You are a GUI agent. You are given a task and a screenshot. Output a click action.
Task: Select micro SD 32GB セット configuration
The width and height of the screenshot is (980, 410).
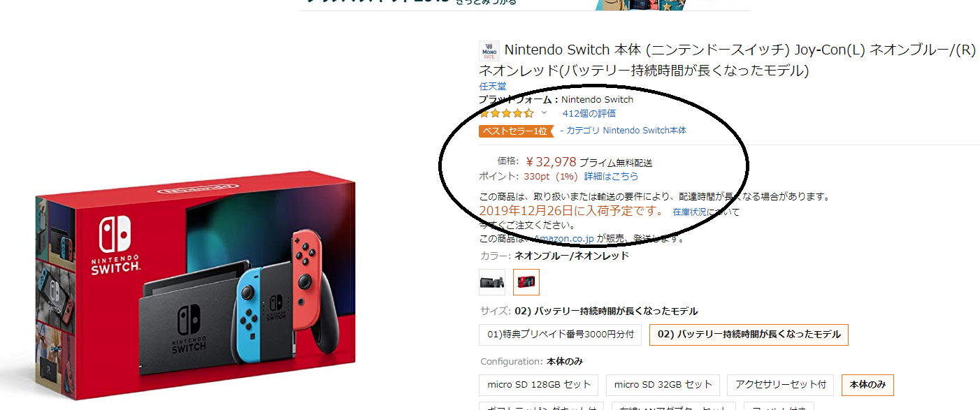click(x=663, y=385)
